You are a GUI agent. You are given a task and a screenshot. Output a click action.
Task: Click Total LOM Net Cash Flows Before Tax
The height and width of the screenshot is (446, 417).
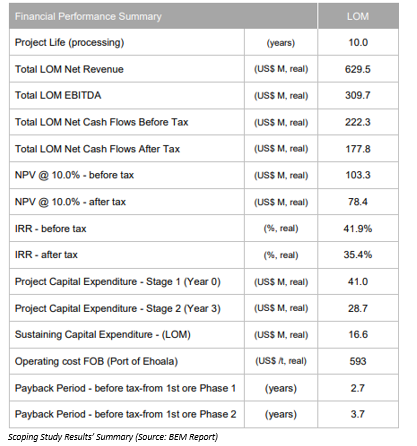102,122
